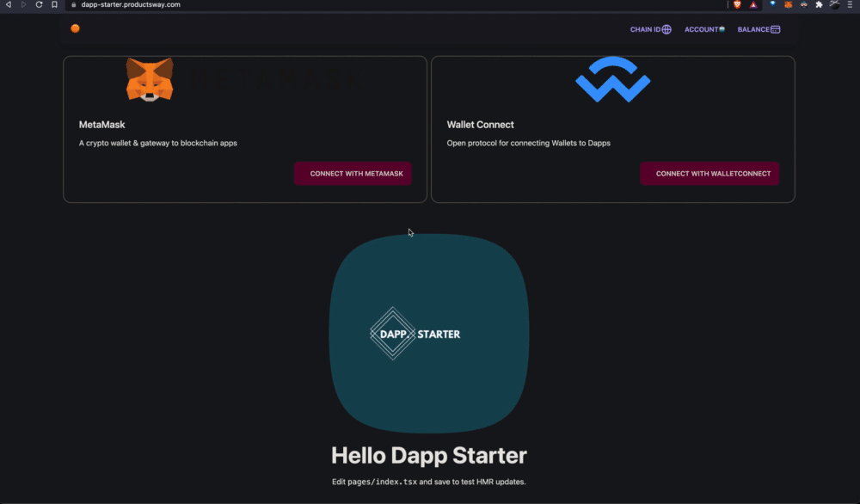Open the face-with-glasses extension icon

pos(803,4)
